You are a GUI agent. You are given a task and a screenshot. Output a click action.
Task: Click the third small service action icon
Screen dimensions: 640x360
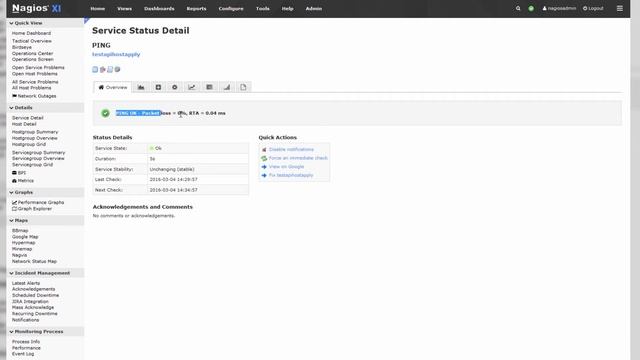click(x=110, y=69)
